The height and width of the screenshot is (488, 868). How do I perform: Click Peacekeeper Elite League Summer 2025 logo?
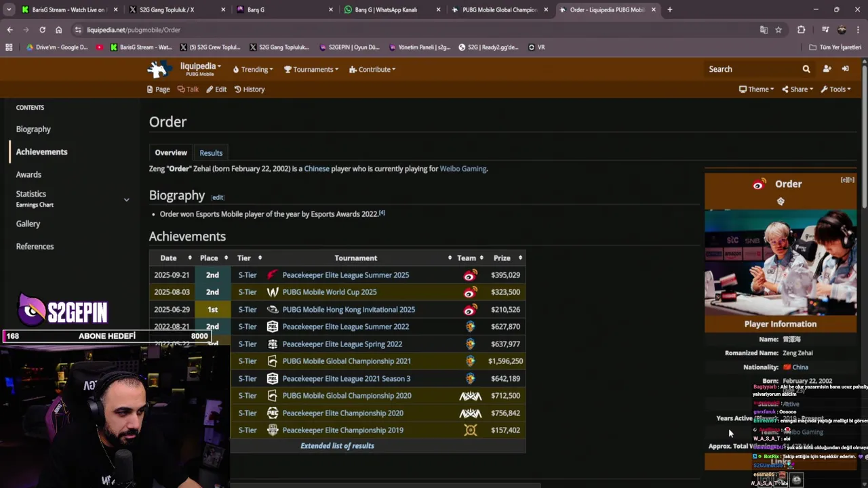pyautogui.click(x=272, y=275)
